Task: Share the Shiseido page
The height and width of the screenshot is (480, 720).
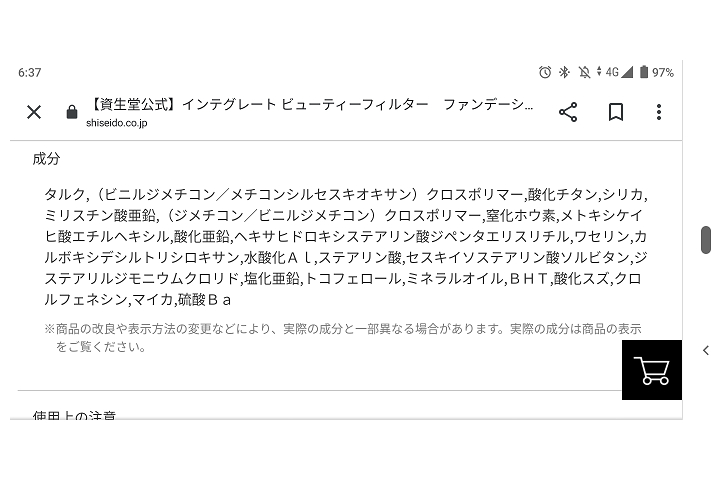Action: [x=568, y=112]
